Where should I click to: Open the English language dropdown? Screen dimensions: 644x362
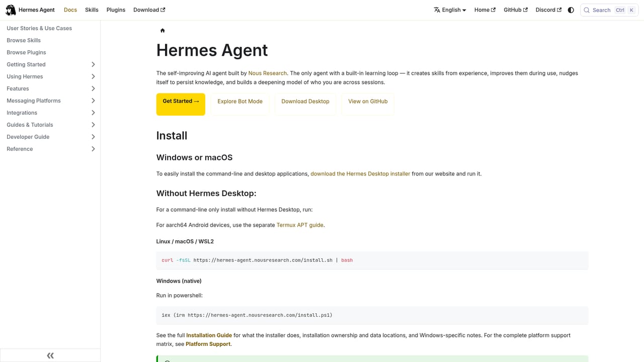click(x=450, y=10)
